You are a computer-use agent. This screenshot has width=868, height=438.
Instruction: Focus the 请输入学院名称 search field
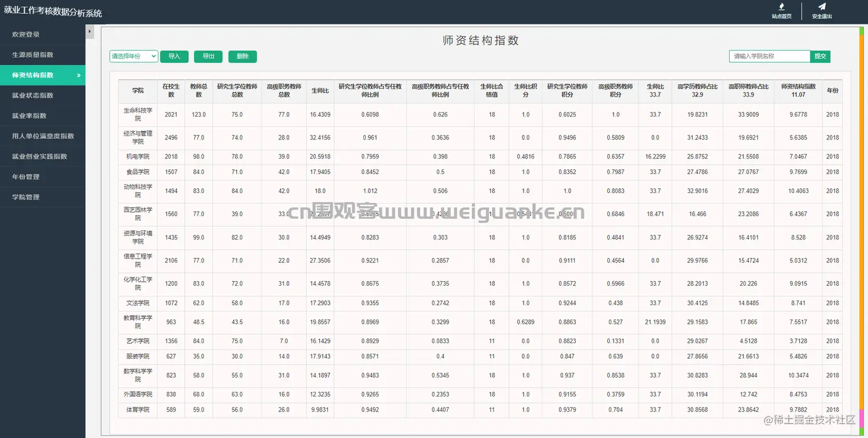click(x=769, y=56)
